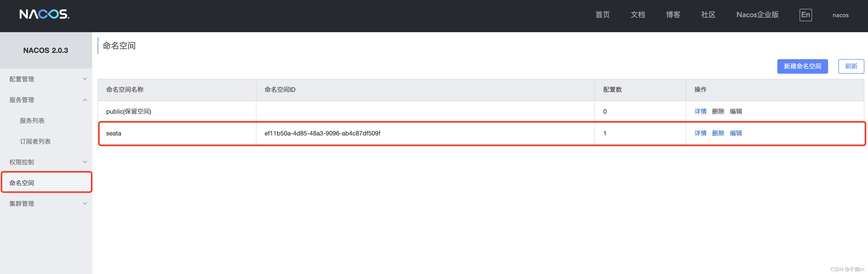
Task: Click config count 1 in seata row
Action: 604,133
